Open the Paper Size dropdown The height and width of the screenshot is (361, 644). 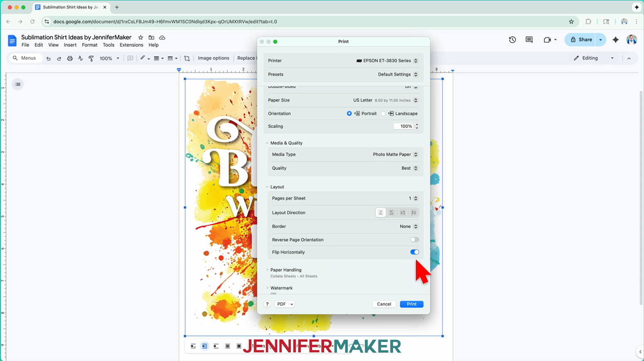386,100
